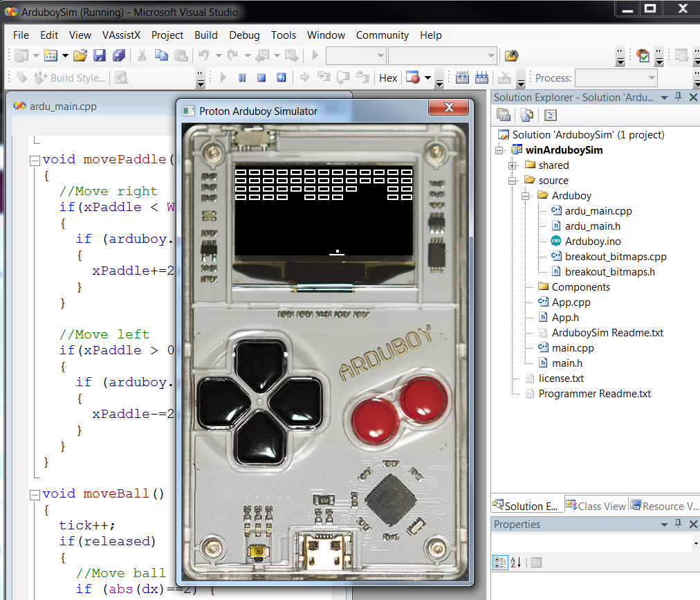Viewport: 700px width, 600px height.
Task: Collapse the source folder node
Action: [512, 181]
